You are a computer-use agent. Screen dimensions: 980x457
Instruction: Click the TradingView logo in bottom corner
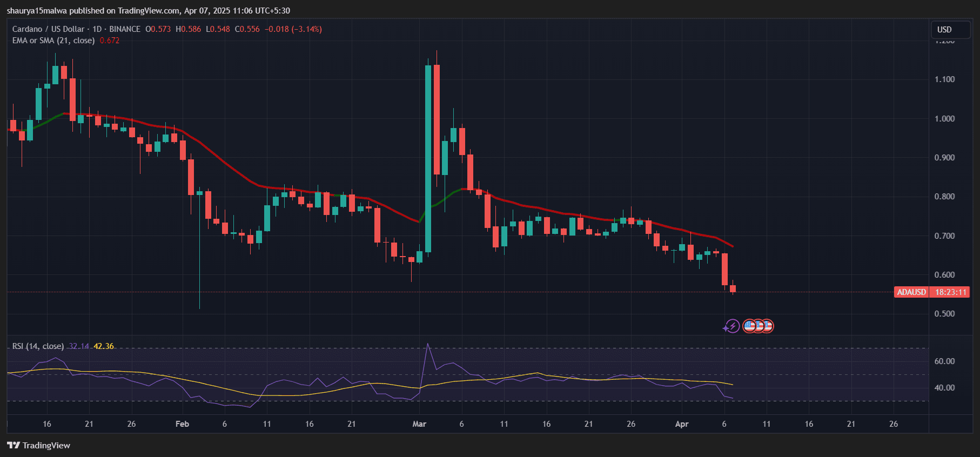pyautogui.click(x=38, y=446)
